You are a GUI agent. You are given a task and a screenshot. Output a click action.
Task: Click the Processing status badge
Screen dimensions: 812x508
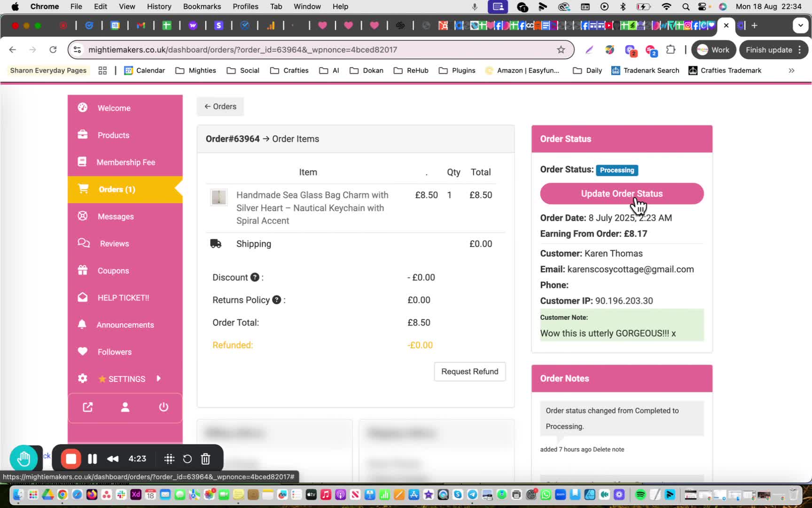click(617, 170)
